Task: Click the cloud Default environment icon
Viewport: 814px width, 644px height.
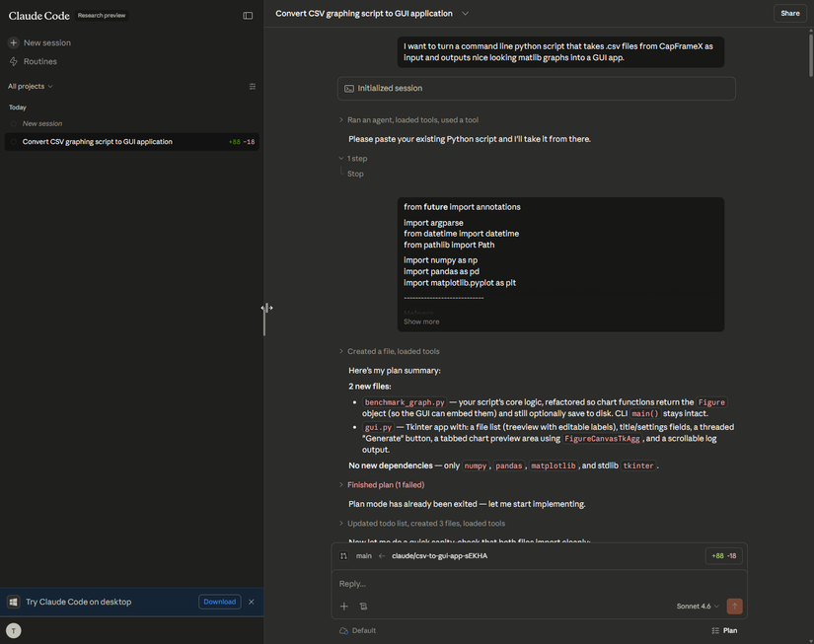Action: point(343,630)
